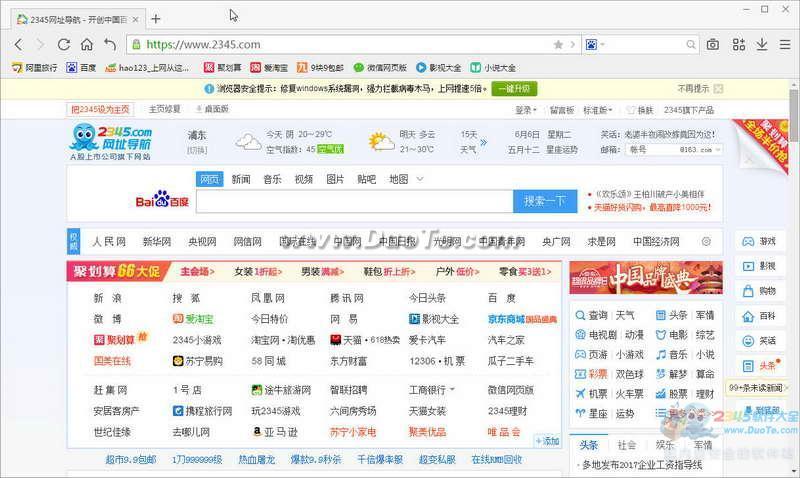800x478 pixels.
Task: Open the 工商银行 dropdown arrow
Action: click(x=452, y=389)
